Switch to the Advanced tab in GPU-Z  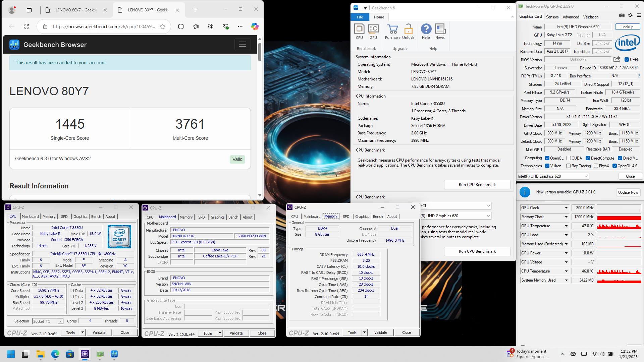pos(571,17)
